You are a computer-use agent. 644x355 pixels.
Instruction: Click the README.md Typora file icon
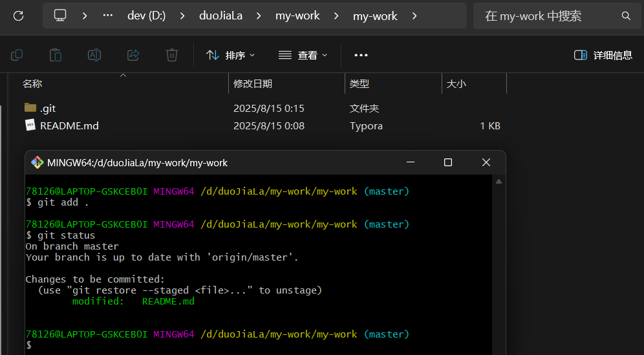[x=30, y=125]
